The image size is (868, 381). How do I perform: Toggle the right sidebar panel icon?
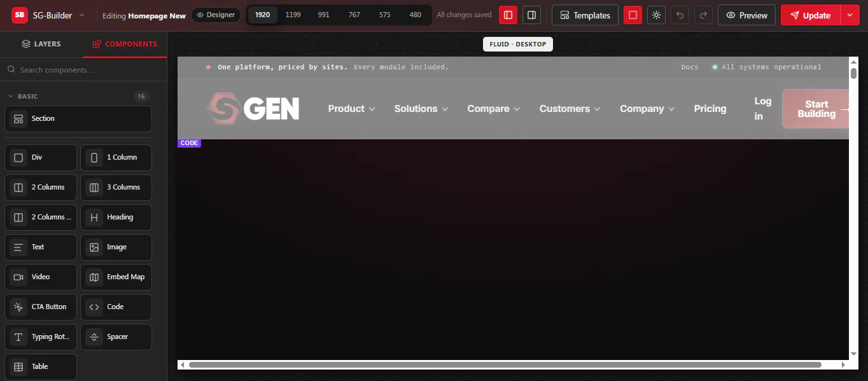click(531, 15)
